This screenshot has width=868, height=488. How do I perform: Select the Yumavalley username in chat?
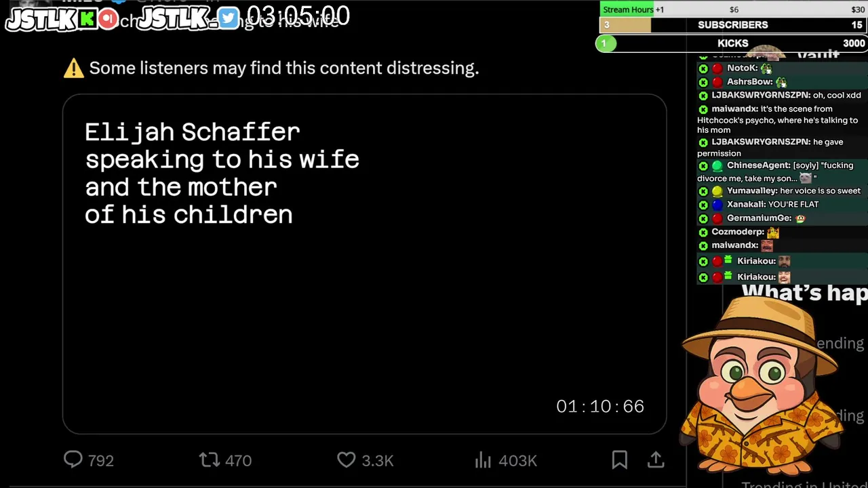(751, 191)
